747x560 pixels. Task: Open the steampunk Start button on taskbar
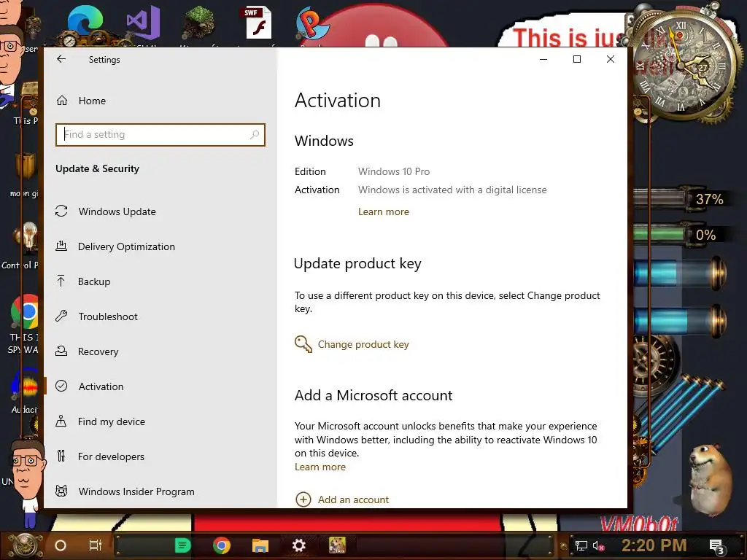24,545
